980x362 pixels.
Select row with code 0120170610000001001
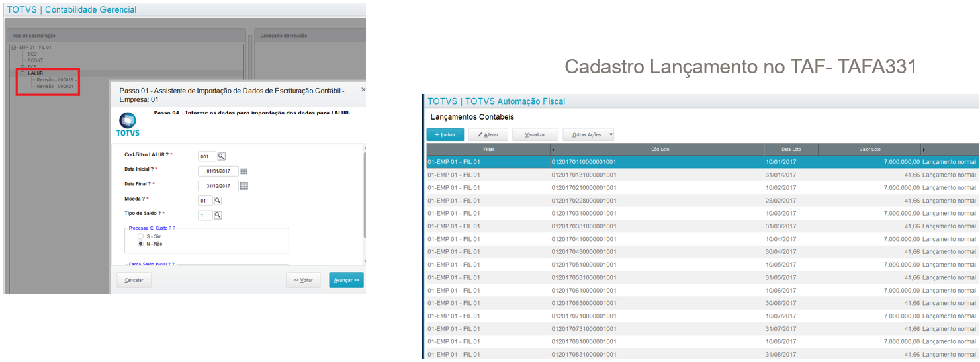click(x=701, y=291)
